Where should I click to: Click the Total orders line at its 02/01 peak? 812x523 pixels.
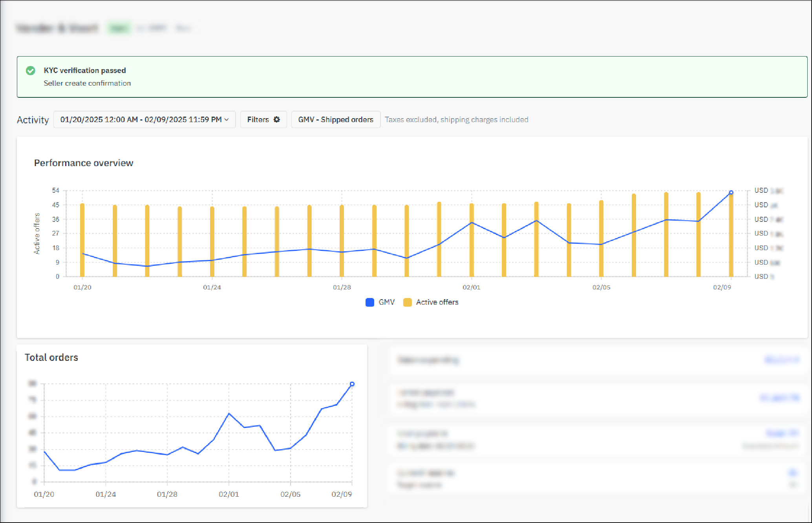229,413
